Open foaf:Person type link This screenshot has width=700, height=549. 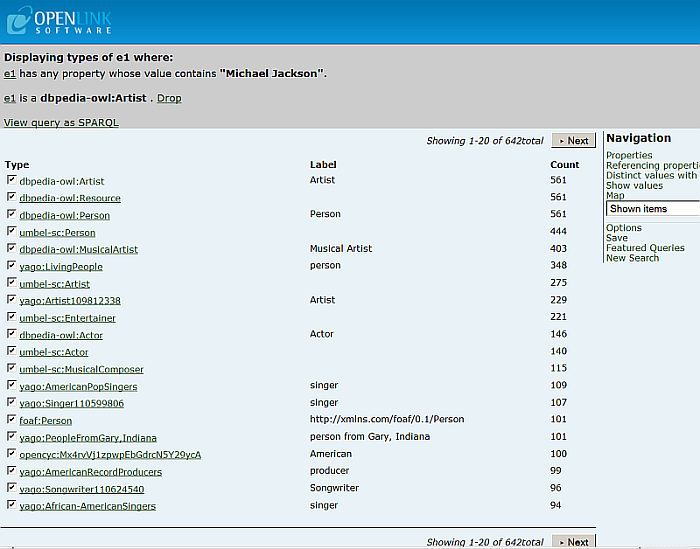pyautogui.click(x=46, y=421)
